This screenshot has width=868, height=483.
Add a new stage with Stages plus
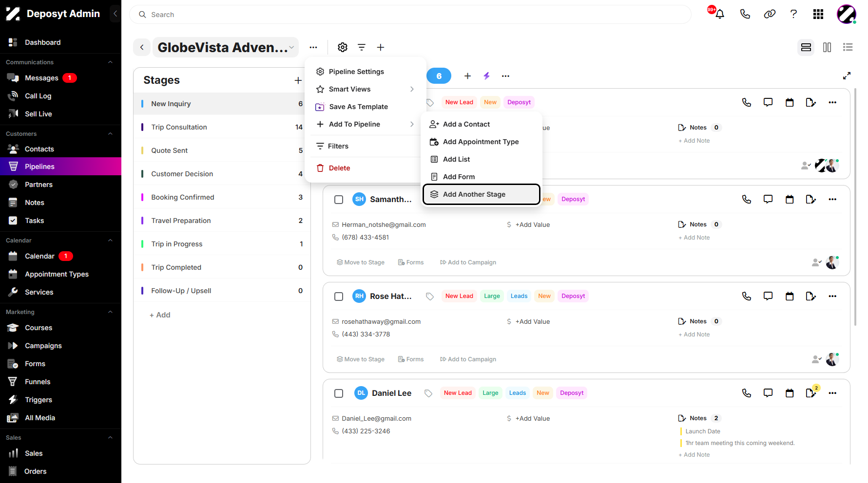click(298, 80)
